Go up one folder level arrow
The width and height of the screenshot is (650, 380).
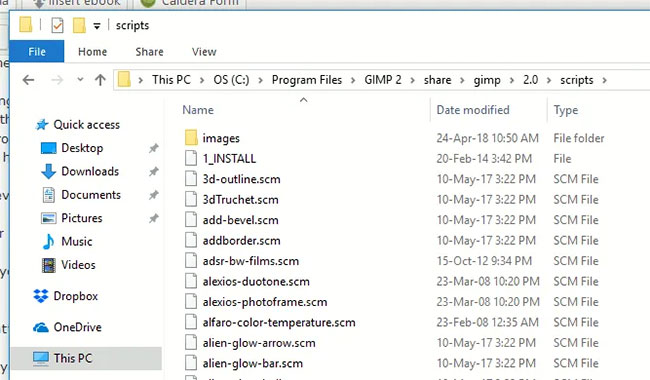point(100,80)
